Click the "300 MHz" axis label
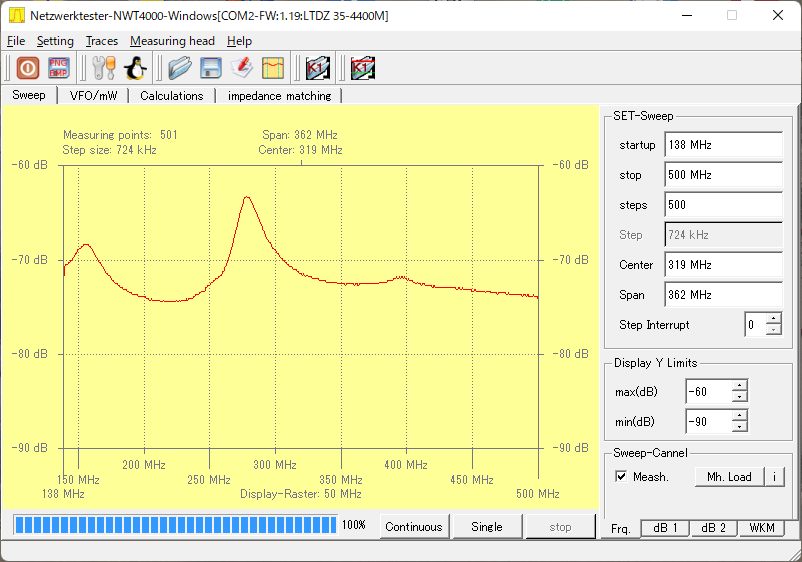This screenshot has height=562, width=802. [x=275, y=465]
